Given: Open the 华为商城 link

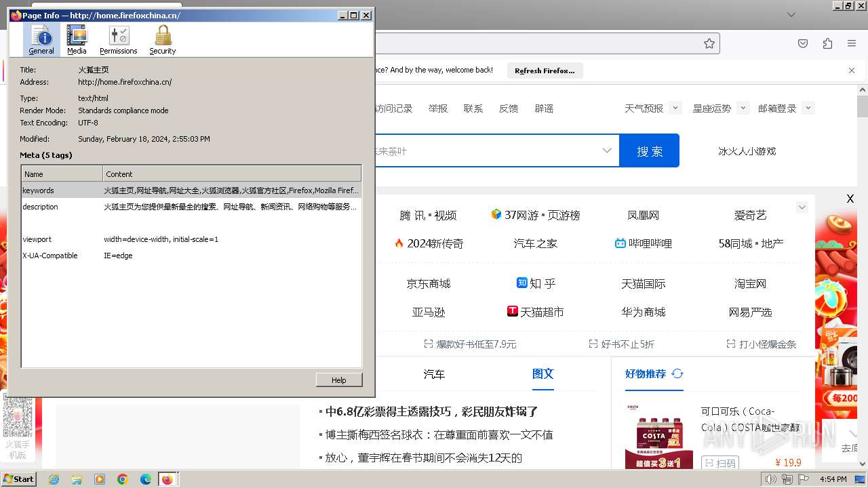Looking at the screenshot, I should tap(644, 312).
